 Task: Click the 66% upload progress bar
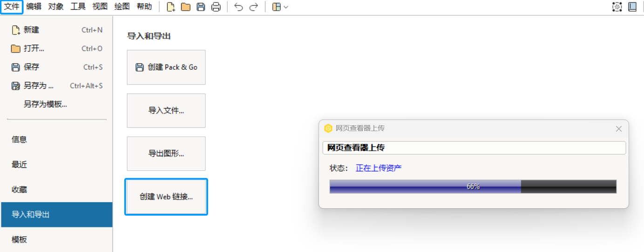(x=473, y=186)
